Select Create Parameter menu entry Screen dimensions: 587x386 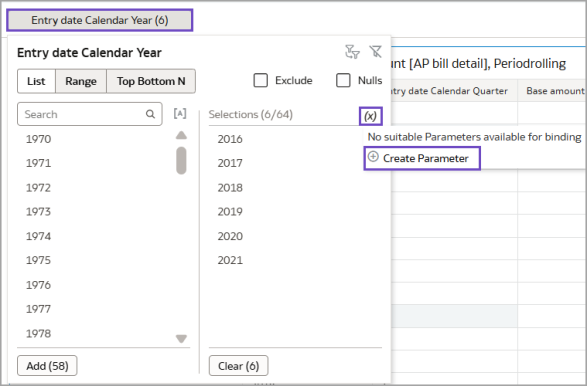pyautogui.click(x=422, y=158)
